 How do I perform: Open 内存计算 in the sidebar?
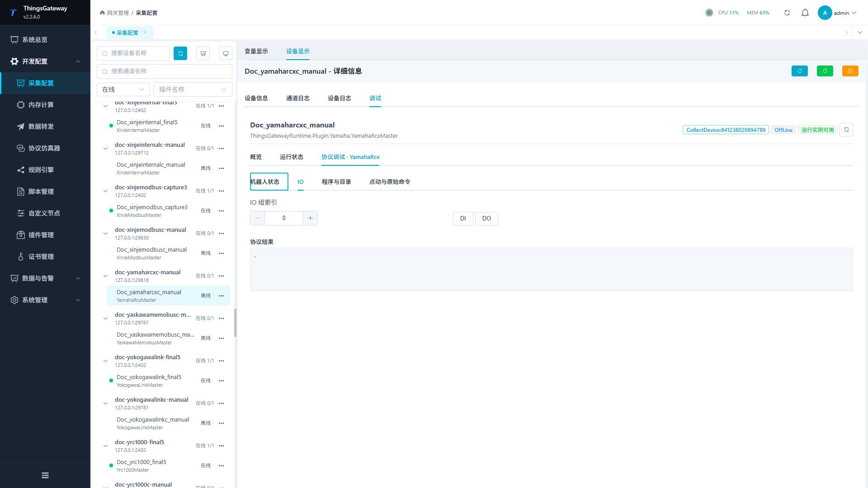click(45, 105)
